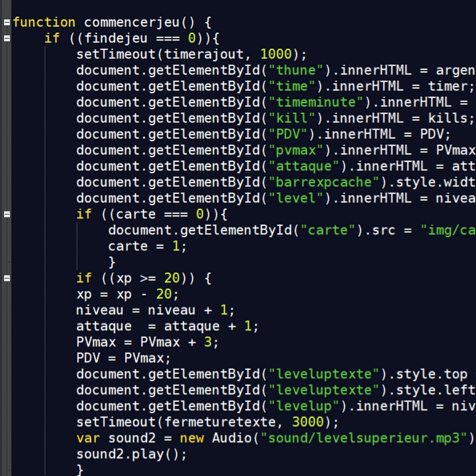Click the "thune" string literal
The height and width of the screenshot is (476, 476).
tap(296, 70)
